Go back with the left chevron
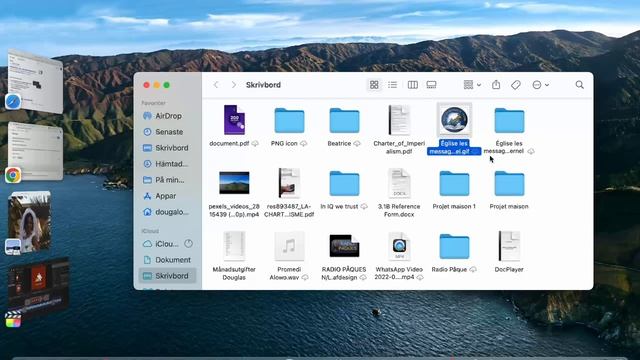This screenshot has width=640, height=360. coord(216,84)
